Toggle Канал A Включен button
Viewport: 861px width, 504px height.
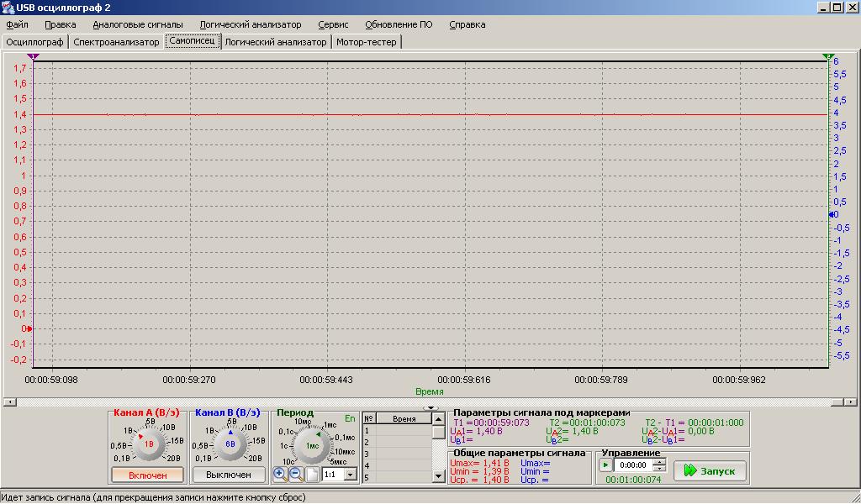point(147,475)
